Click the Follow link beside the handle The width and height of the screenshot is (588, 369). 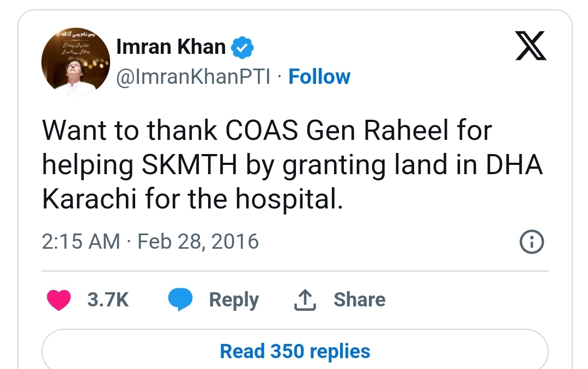point(319,77)
